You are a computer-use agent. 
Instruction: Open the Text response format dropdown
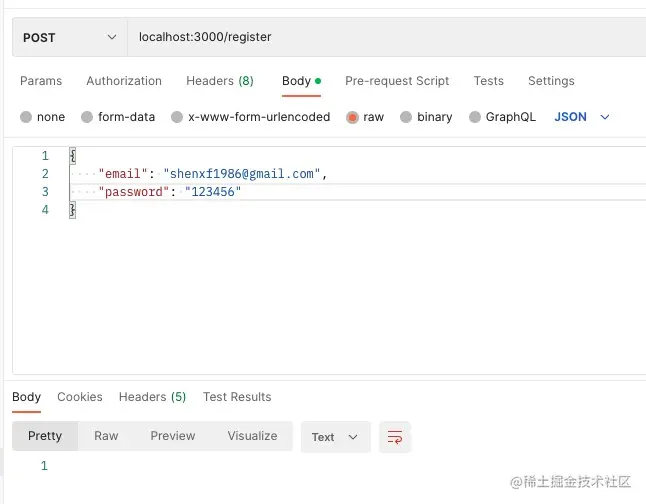335,437
